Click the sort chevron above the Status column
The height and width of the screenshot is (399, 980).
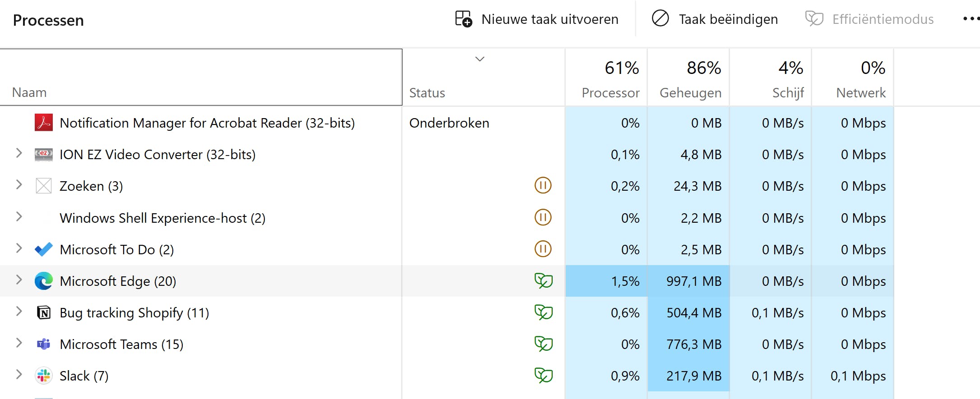tap(480, 59)
